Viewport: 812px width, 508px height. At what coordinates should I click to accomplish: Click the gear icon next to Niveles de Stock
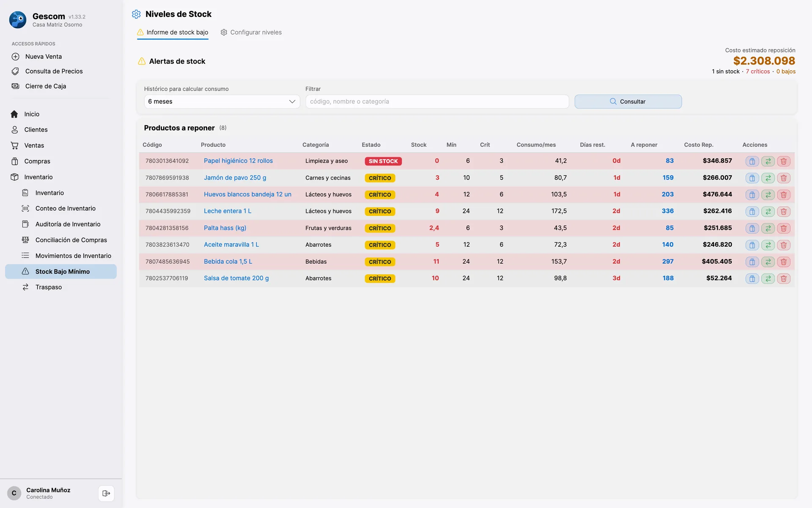[136, 14]
